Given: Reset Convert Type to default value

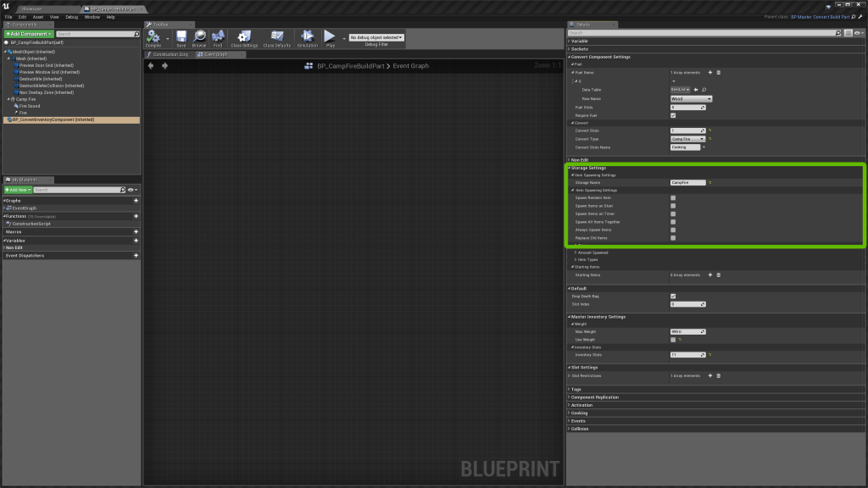Looking at the screenshot, I should (709, 139).
